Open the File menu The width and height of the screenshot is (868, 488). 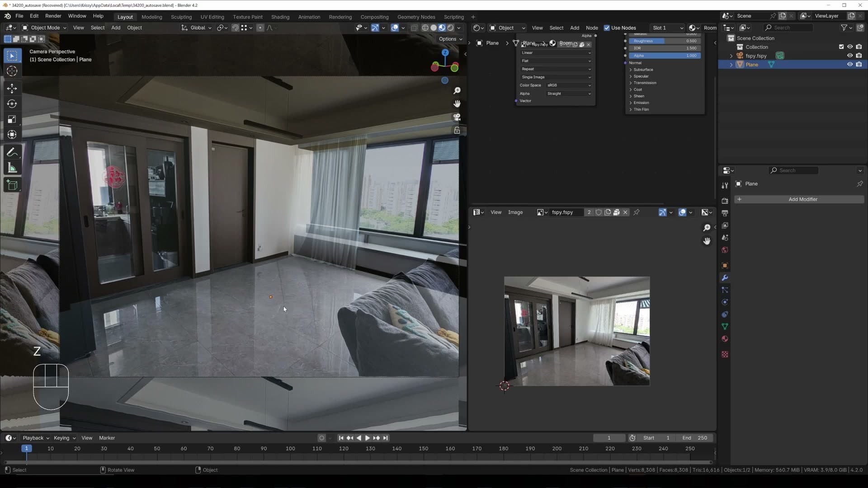coord(19,16)
